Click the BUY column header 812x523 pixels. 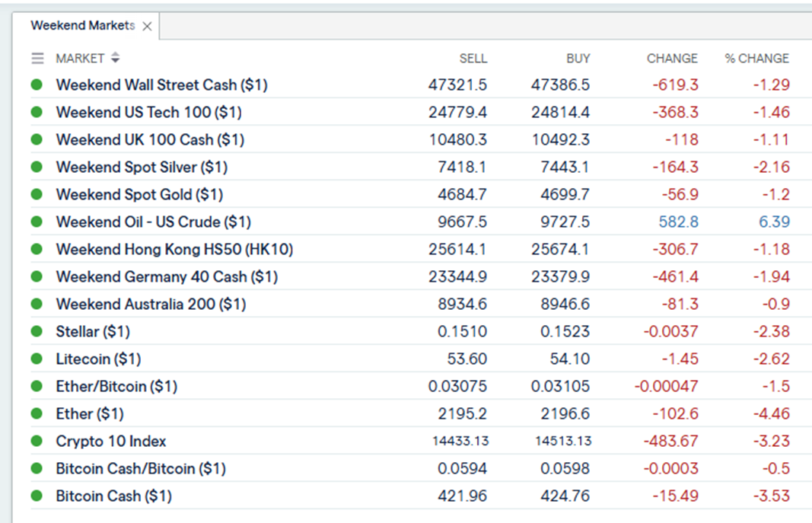(578, 59)
